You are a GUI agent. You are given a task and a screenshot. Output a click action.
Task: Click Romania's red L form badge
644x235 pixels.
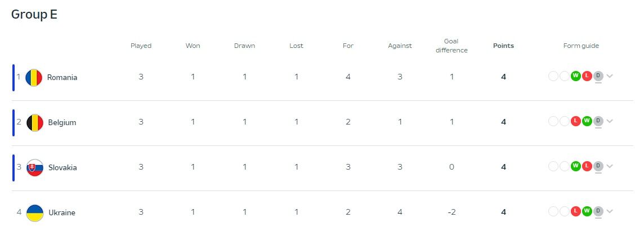(x=587, y=76)
